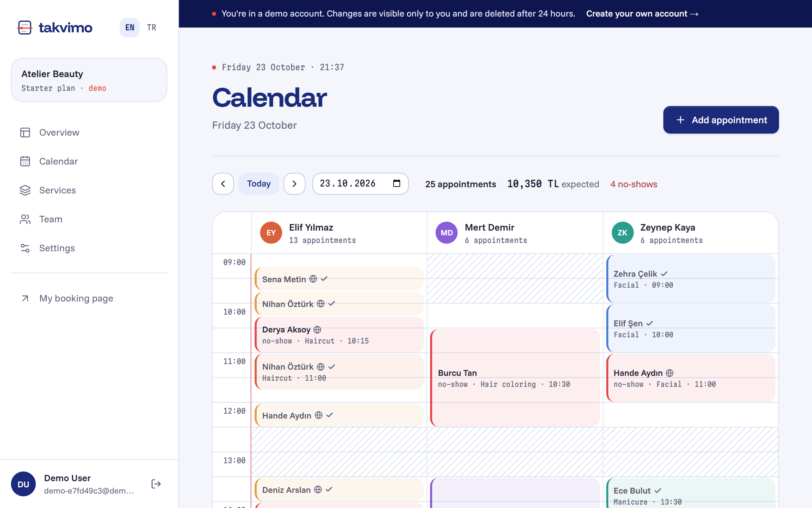Screen dimensions: 812x508
Task: Open Nihan Öztürk Haircut 11:00 appointment
Action: click(339, 372)
